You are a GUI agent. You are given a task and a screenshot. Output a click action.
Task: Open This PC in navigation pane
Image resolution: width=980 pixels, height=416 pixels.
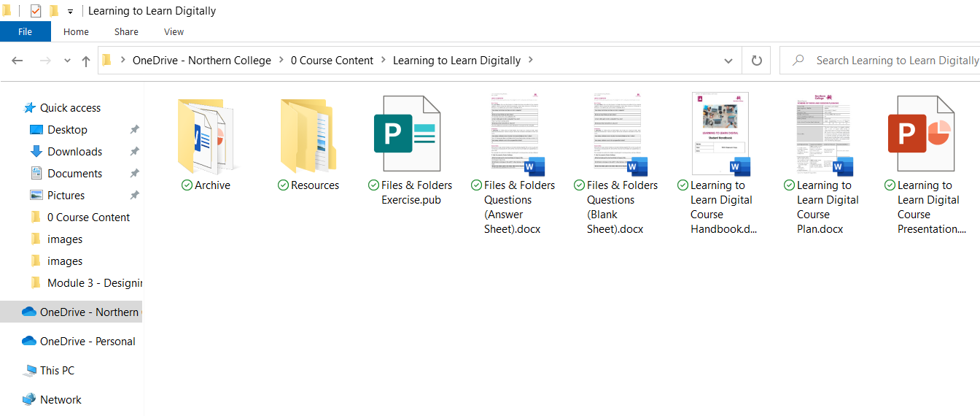57,370
